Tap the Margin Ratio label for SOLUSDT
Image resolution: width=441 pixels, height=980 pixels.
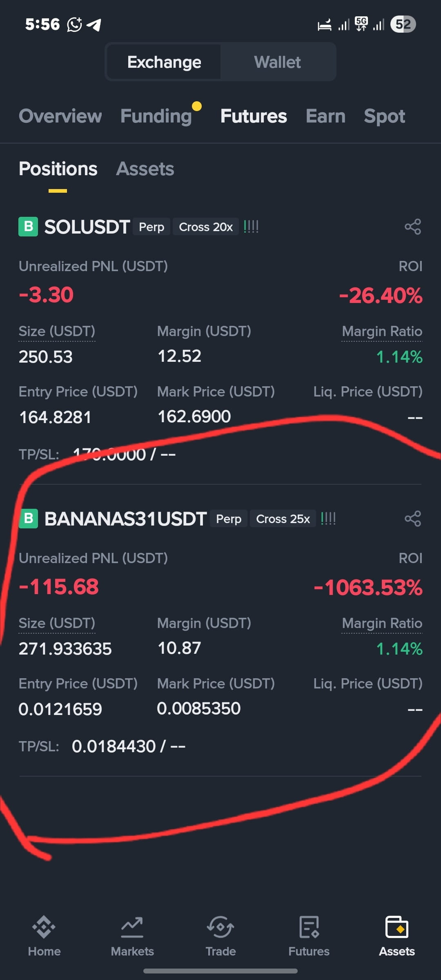click(x=382, y=331)
